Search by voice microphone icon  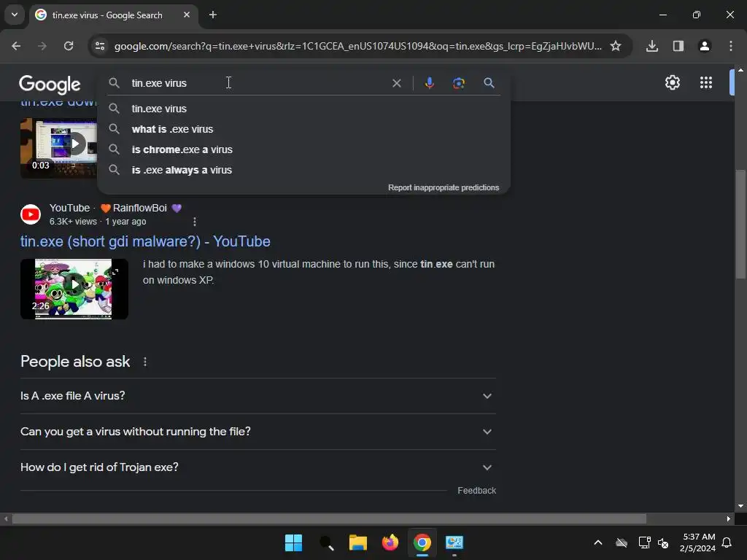(429, 83)
